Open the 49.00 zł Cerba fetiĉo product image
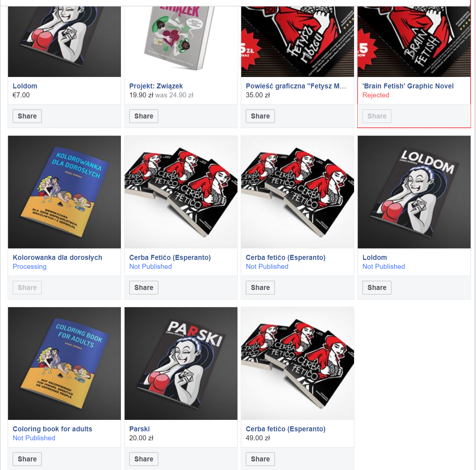Screen dimensions: 476x470 298,363
